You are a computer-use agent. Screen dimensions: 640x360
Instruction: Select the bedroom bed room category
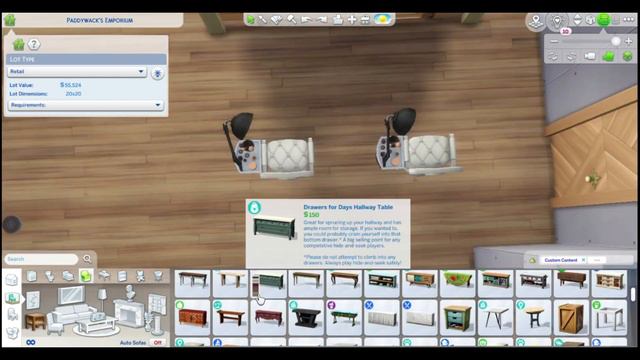(68, 276)
